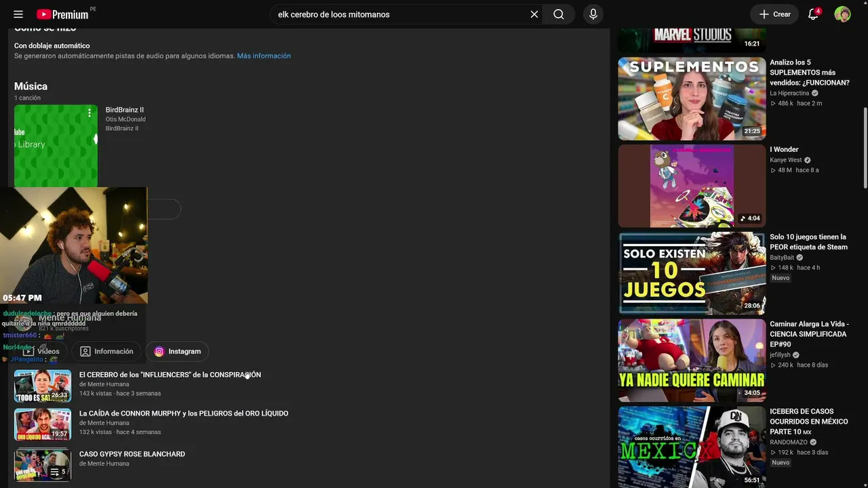Open channel "RANDOMAZO"
Screen dimensions: 868x488
[789, 443]
